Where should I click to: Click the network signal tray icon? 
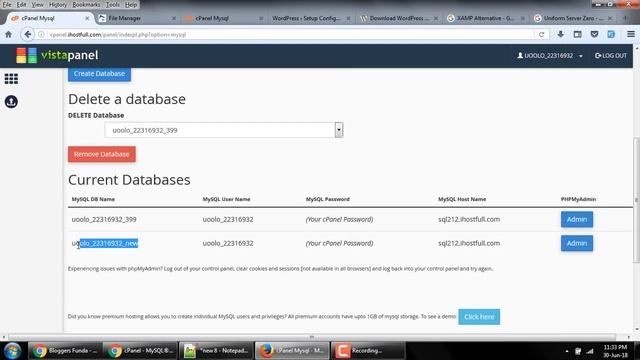(590, 351)
